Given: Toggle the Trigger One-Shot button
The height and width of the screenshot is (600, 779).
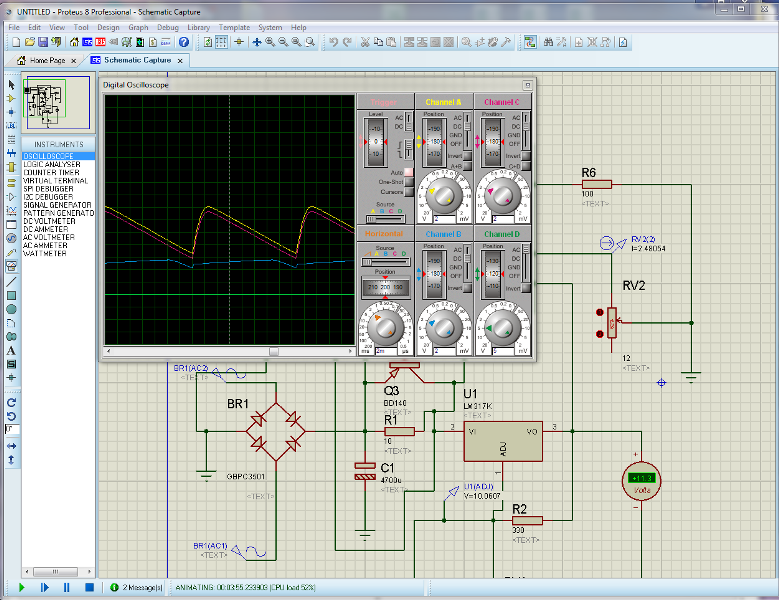Looking at the screenshot, I should click(408, 182).
